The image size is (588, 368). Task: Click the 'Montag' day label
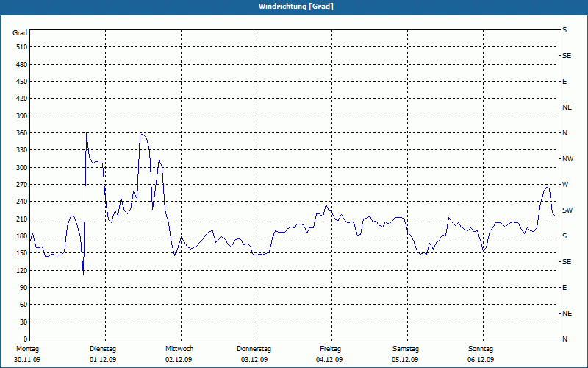(27, 349)
